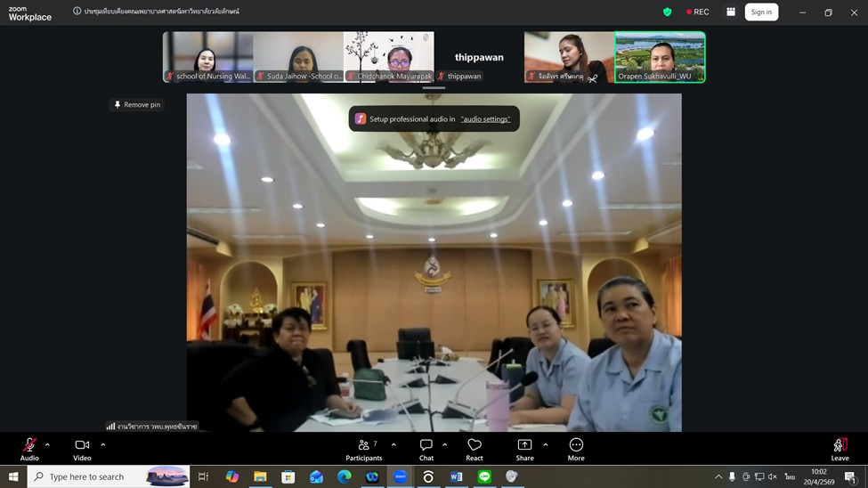Open the Chat panel

426,449
